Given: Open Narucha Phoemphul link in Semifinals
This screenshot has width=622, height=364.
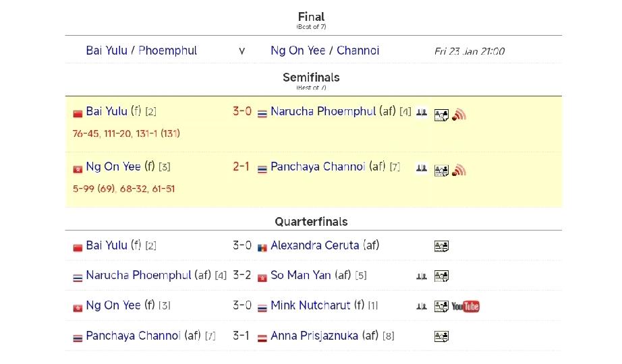Looking at the screenshot, I should pyautogui.click(x=322, y=111).
